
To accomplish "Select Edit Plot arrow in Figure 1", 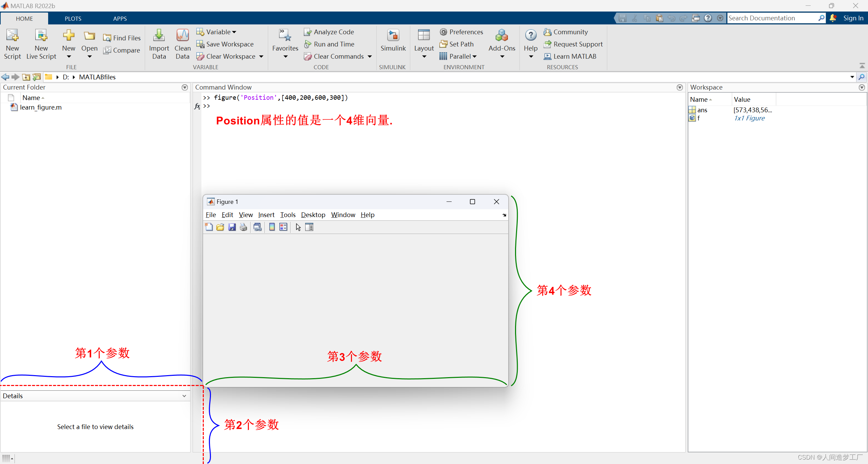I will (298, 227).
